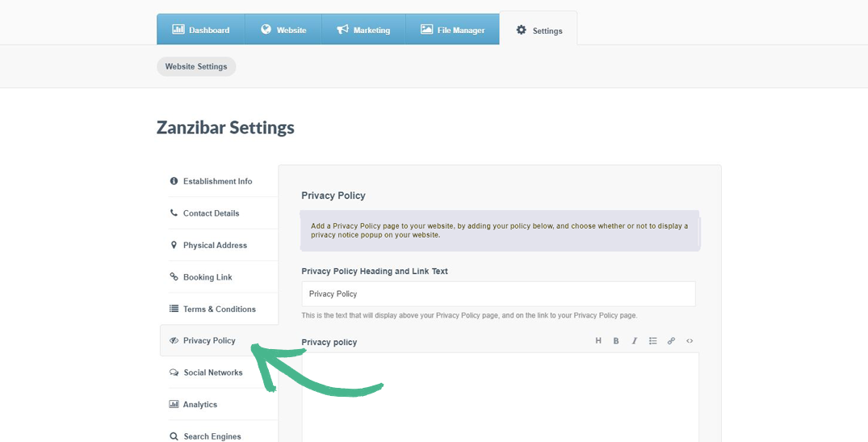The height and width of the screenshot is (442, 868).
Task: Select Social Networks in sidebar
Action: point(212,373)
